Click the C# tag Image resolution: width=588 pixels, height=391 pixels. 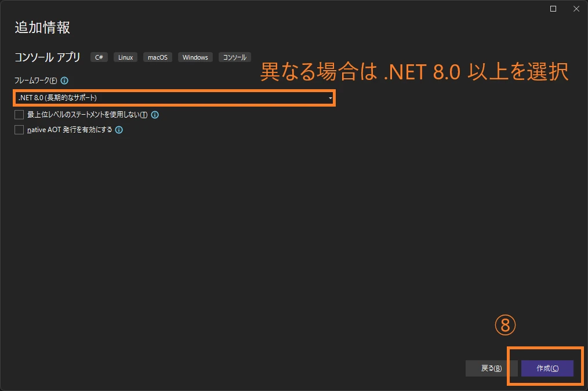point(99,57)
